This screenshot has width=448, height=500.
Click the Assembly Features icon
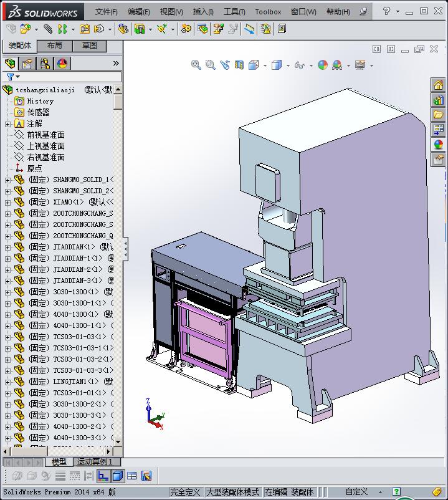point(139,29)
